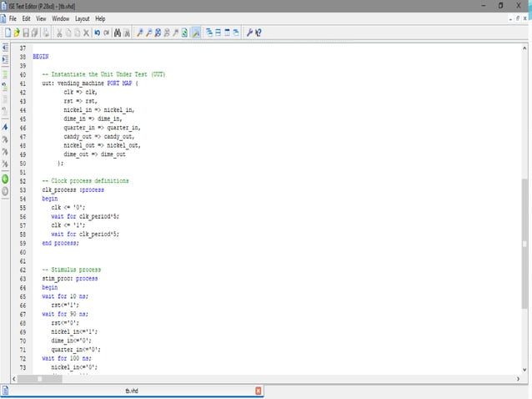This screenshot has width=532, height=399.
Task: Click the Undo arrow icon
Action: pos(98,33)
